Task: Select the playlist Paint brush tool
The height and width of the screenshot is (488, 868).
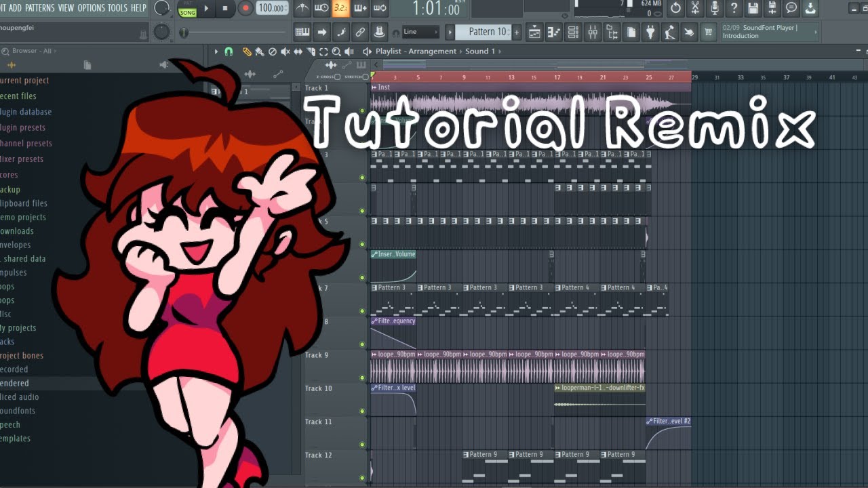Action: 260,52
